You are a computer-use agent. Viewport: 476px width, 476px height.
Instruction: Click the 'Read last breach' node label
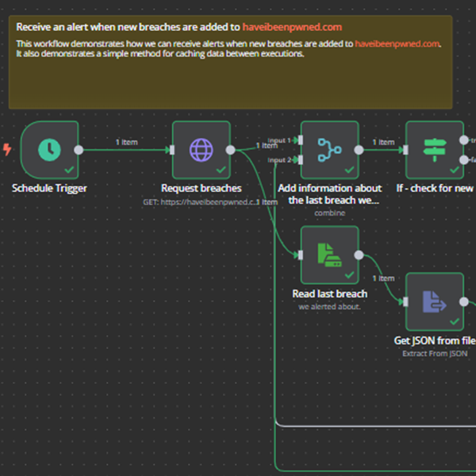pos(330,294)
